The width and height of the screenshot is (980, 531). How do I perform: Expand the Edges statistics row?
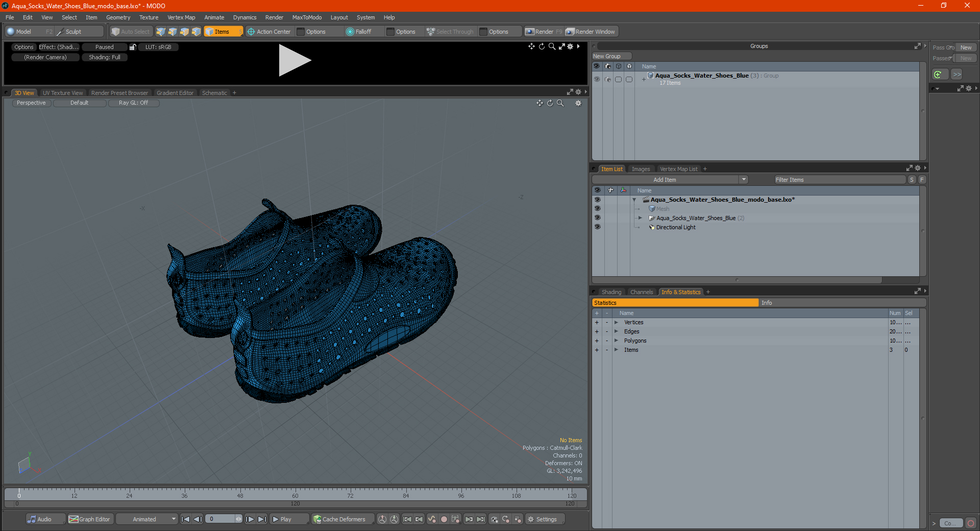(x=617, y=331)
